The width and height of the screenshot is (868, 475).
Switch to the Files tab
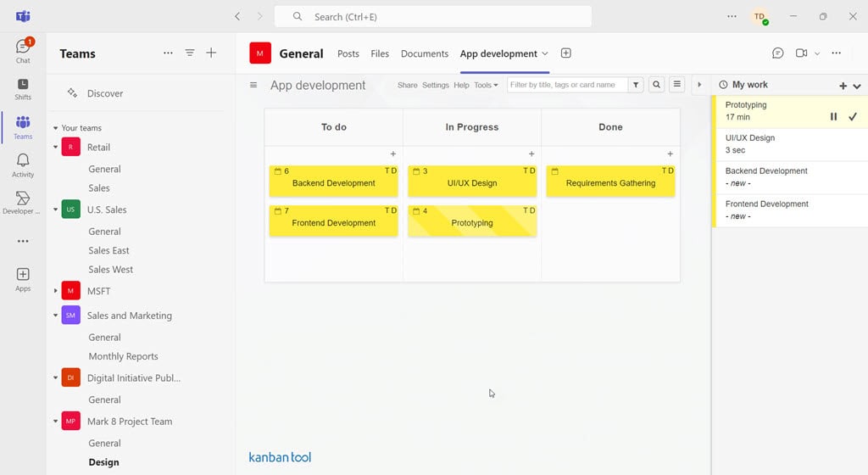tap(380, 53)
